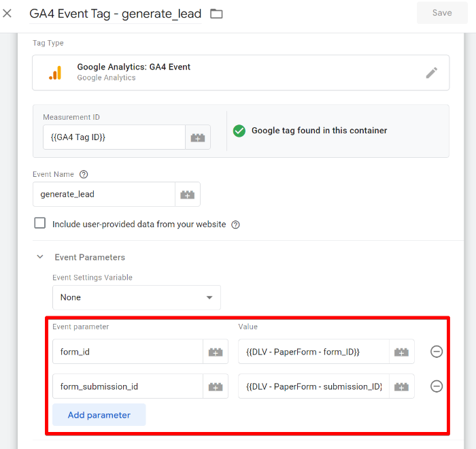Open variable picker next to Measurement ID

tap(198, 137)
